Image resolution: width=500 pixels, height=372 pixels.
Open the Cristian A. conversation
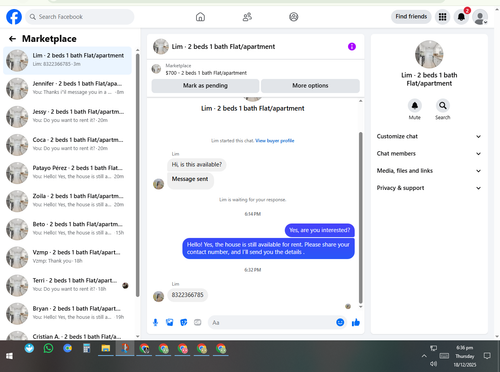point(67,335)
